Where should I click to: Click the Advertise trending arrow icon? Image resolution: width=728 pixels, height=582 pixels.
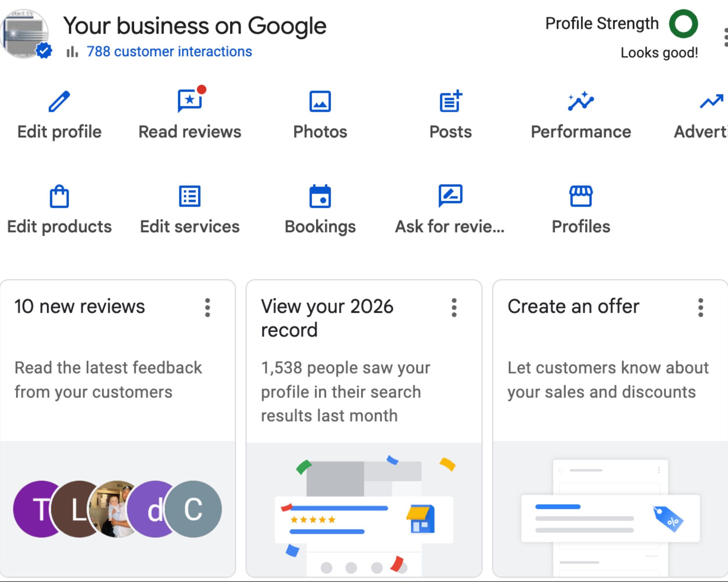click(x=712, y=101)
